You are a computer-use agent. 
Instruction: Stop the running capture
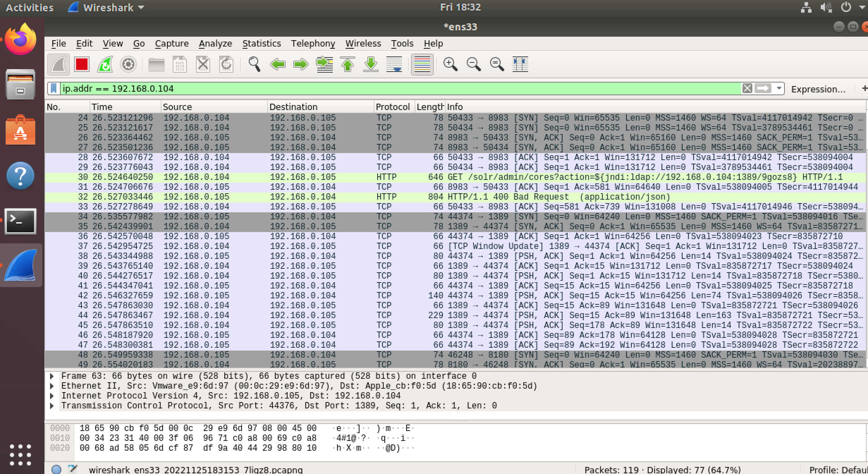81,65
